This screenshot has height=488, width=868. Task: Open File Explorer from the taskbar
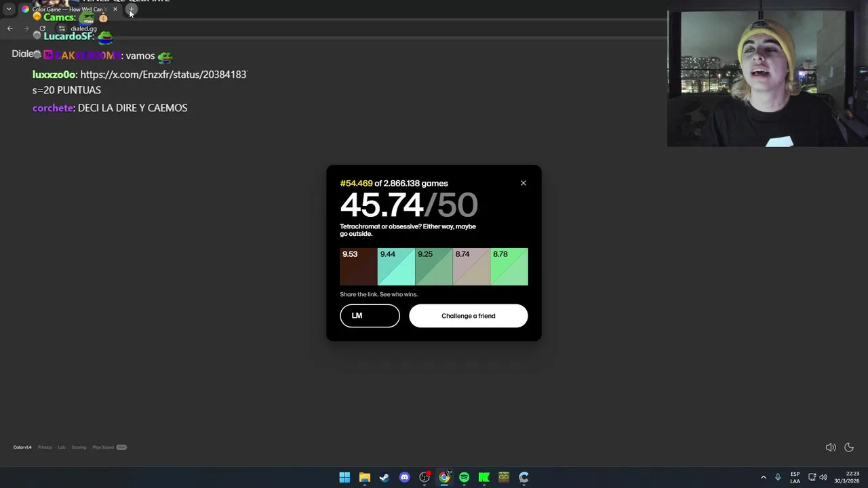click(x=364, y=477)
